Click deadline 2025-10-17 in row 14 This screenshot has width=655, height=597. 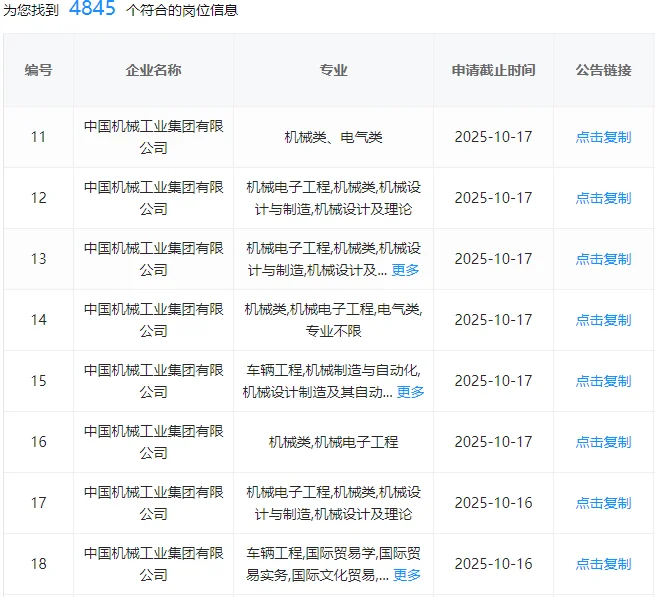493,320
